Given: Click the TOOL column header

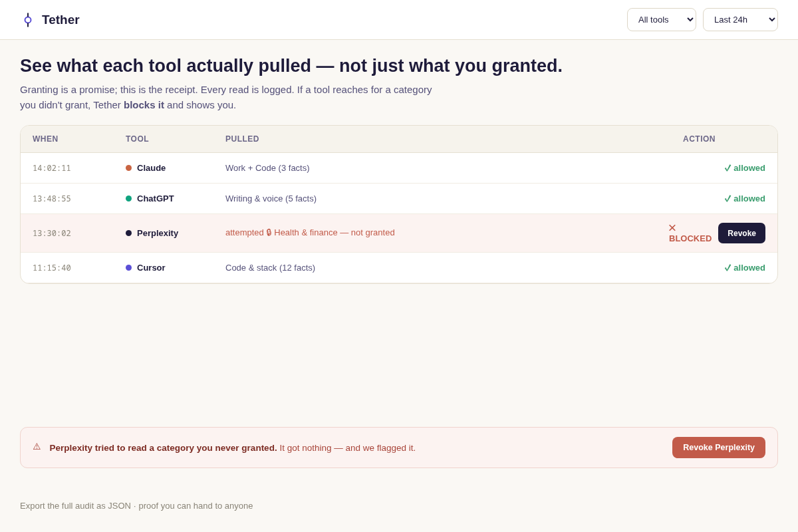Looking at the screenshot, I should pos(137,139).
